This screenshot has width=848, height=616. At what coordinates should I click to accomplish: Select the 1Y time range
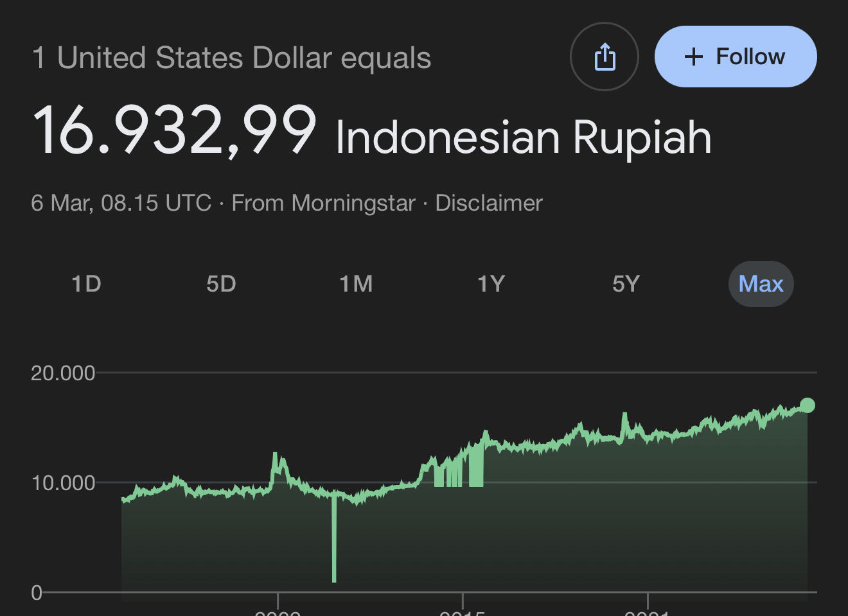click(491, 283)
